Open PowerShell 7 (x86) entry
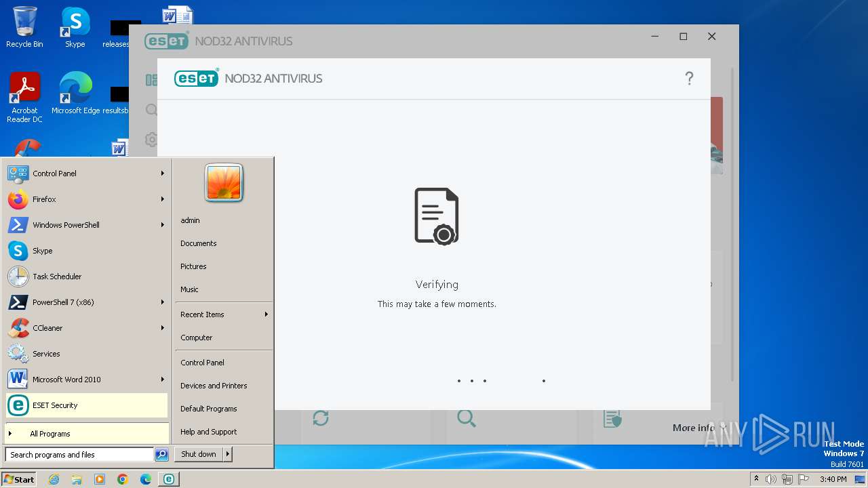 pyautogui.click(x=87, y=302)
